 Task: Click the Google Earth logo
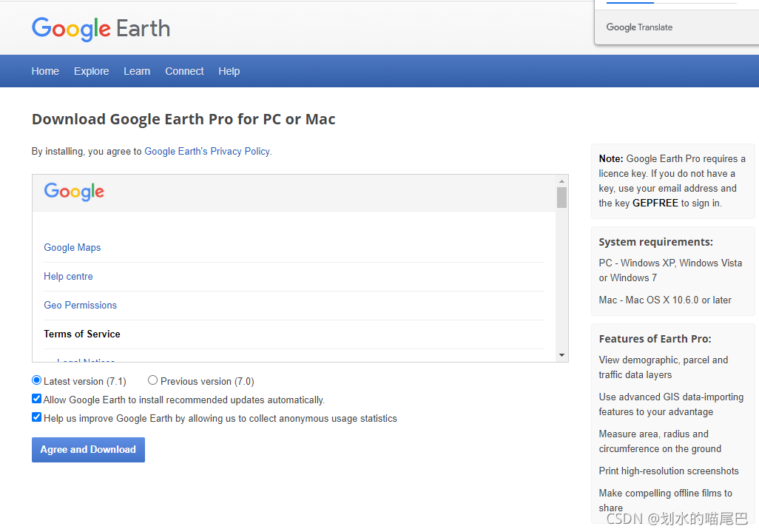[101, 29]
